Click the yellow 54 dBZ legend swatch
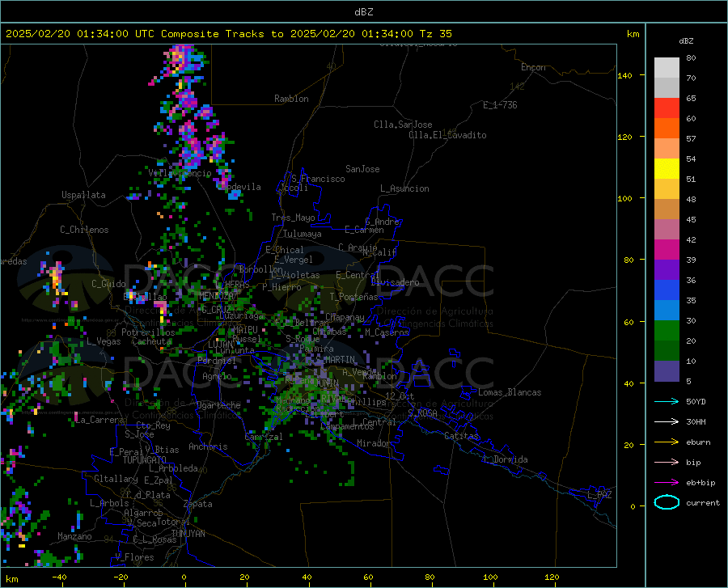The image size is (728, 588). [x=667, y=168]
